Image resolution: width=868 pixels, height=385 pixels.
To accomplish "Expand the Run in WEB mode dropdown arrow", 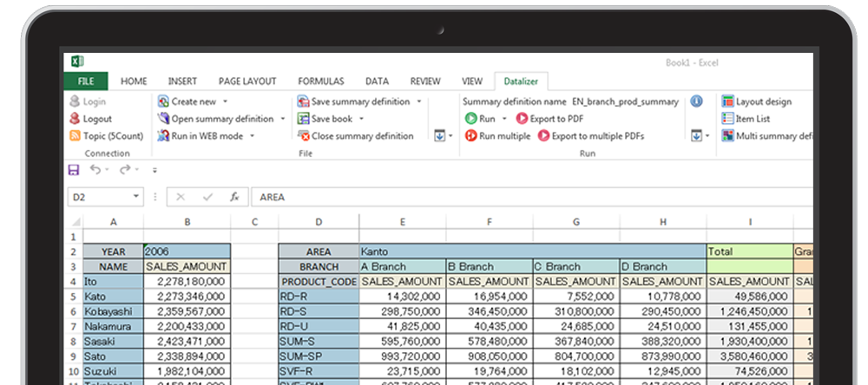I will pyautogui.click(x=252, y=136).
